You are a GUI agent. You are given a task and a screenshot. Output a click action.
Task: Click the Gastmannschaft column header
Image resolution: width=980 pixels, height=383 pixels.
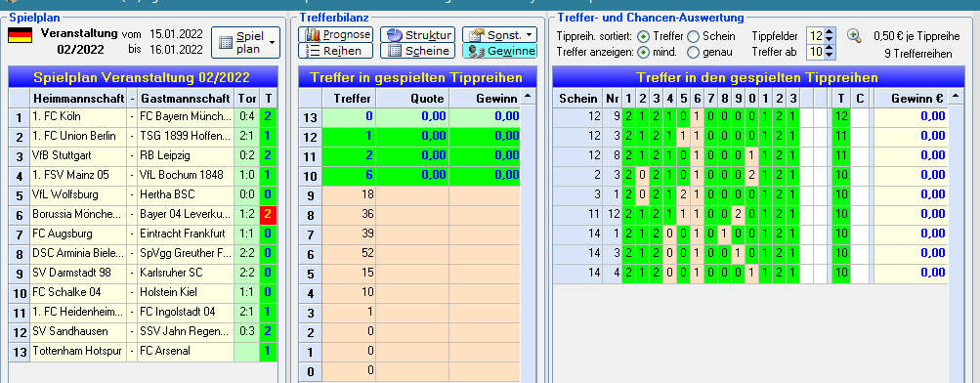click(187, 98)
